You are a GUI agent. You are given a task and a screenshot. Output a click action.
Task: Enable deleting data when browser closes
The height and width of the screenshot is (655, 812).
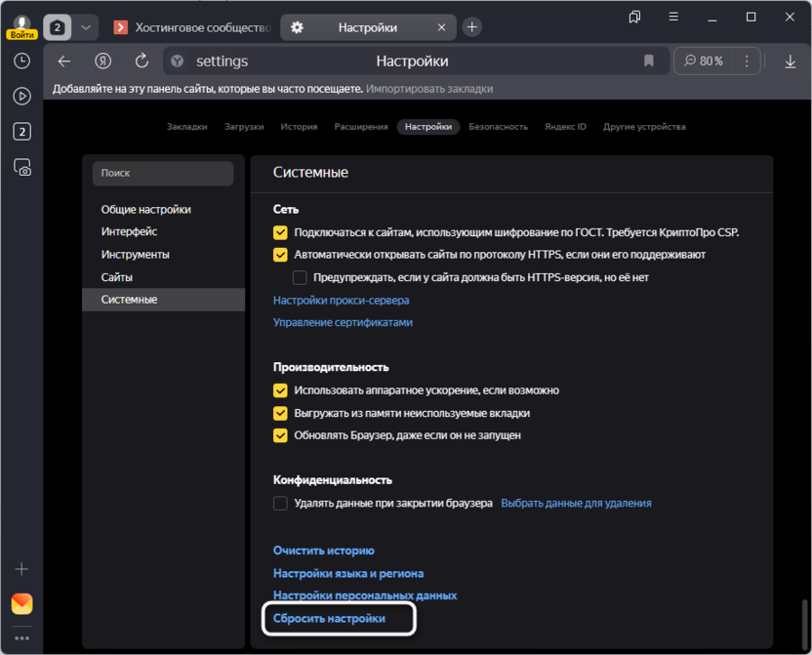coord(280,504)
